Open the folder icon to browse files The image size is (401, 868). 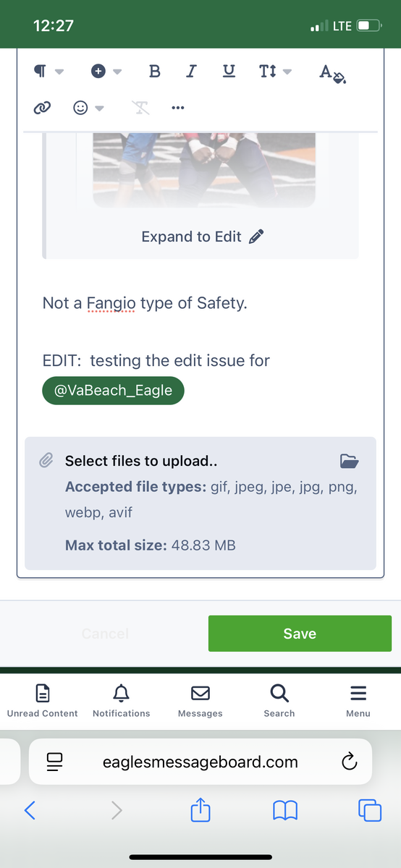(349, 461)
